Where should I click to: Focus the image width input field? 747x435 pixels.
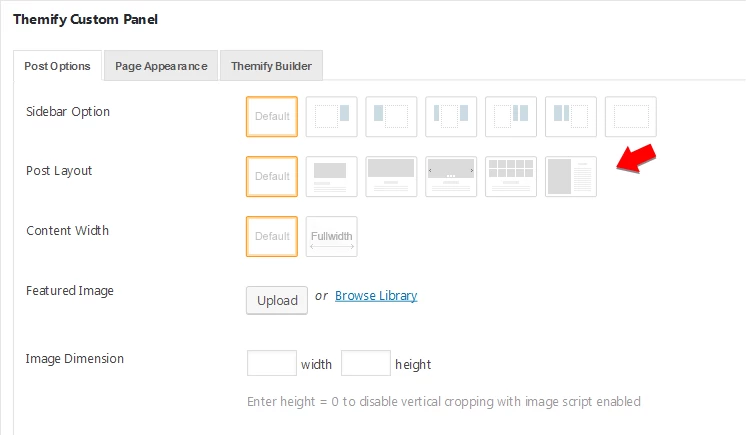pos(272,363)
